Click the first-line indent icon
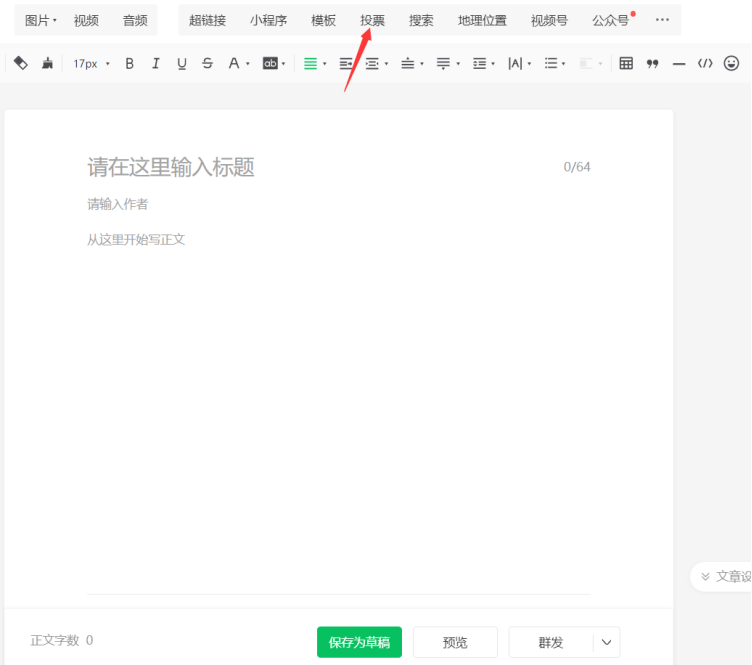Image resolution: width=752 pixels, height=665 pixels. click(372, 63)
